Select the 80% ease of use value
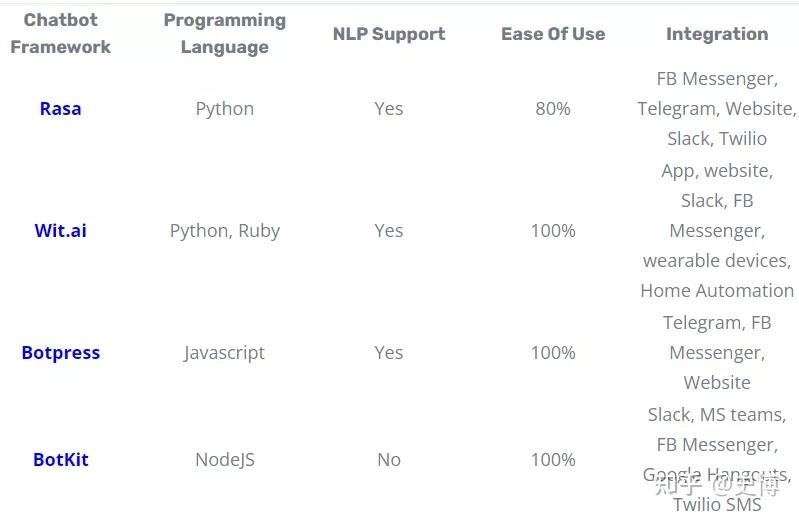Screen dimensions: 799x518 point(553,109)
